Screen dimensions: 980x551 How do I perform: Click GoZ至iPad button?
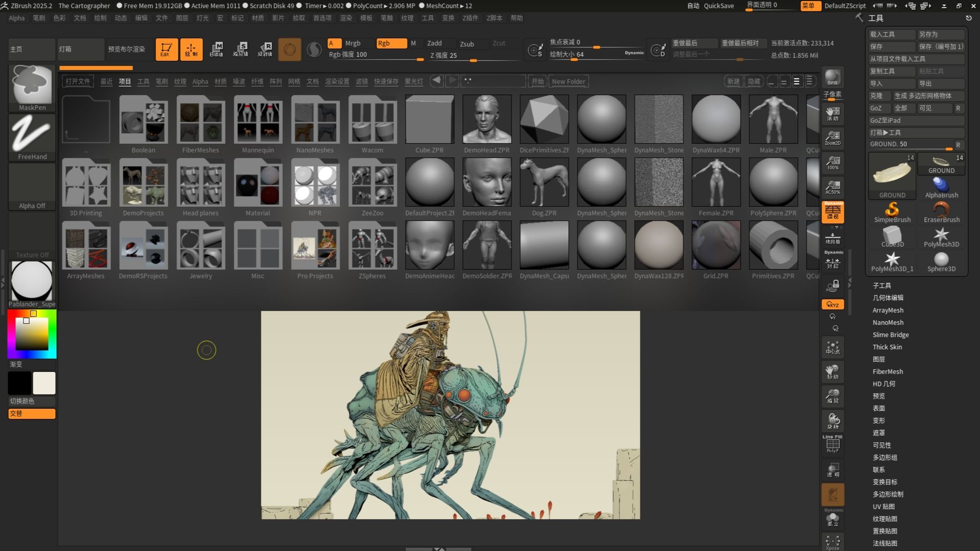pos(917,120)
